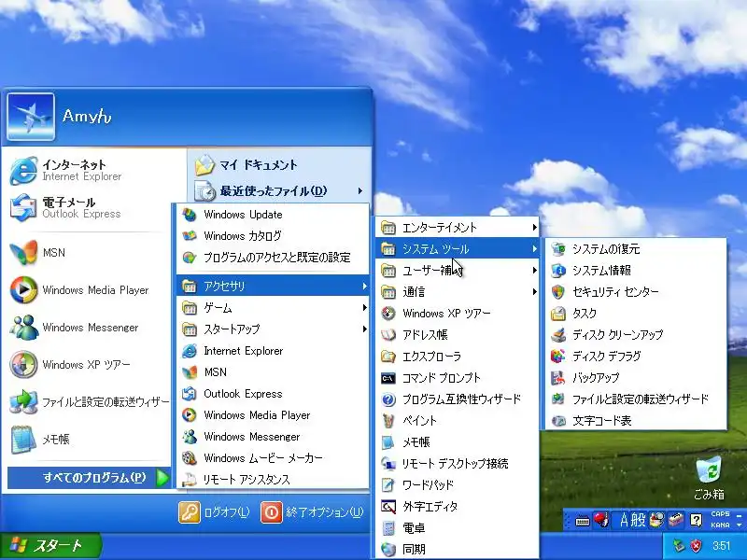
Task: Open Windows Media Player in pinned list
Action: tap(88, 290)
